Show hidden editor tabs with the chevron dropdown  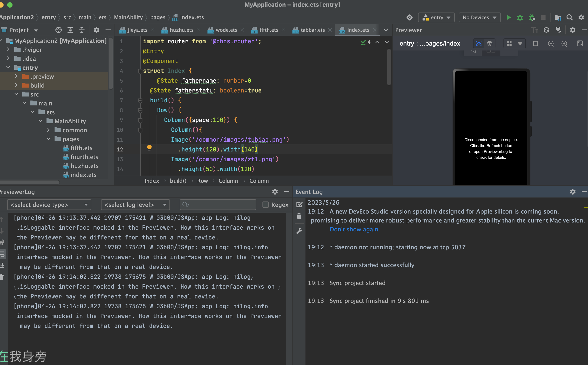386,30
